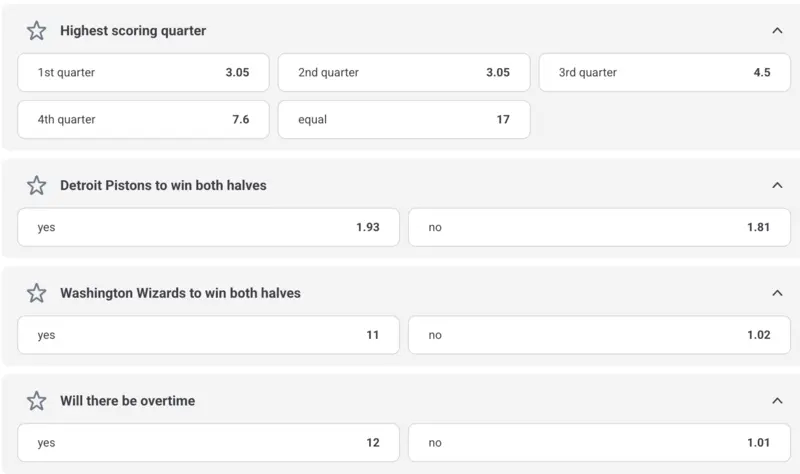
Task: Bet no on Pistons both halves 1.81
Action: pos(599,227)
